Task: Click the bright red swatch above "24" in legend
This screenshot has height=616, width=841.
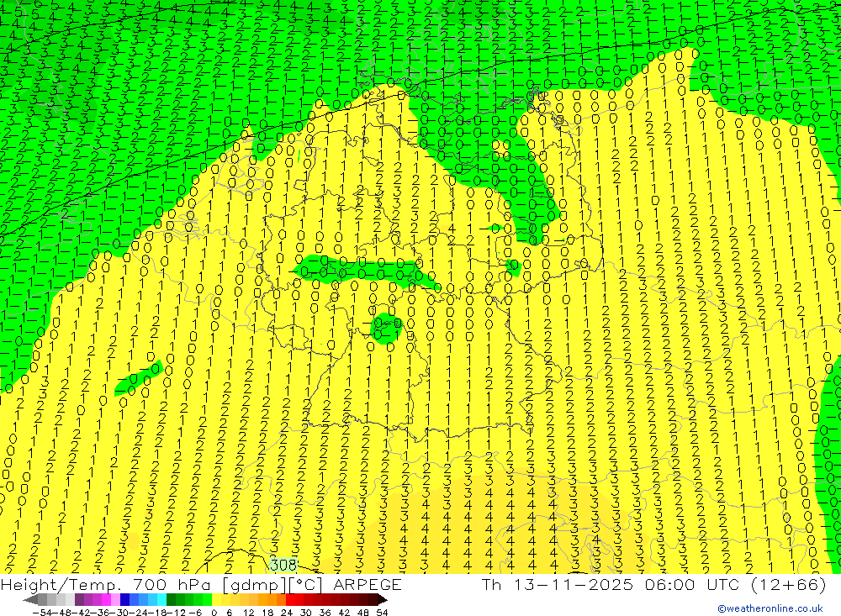Action: point(290,599)
